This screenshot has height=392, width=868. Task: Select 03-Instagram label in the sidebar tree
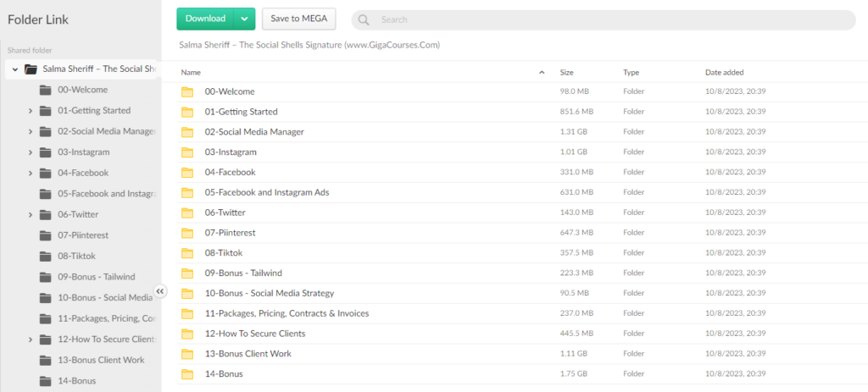coord(84,152)
